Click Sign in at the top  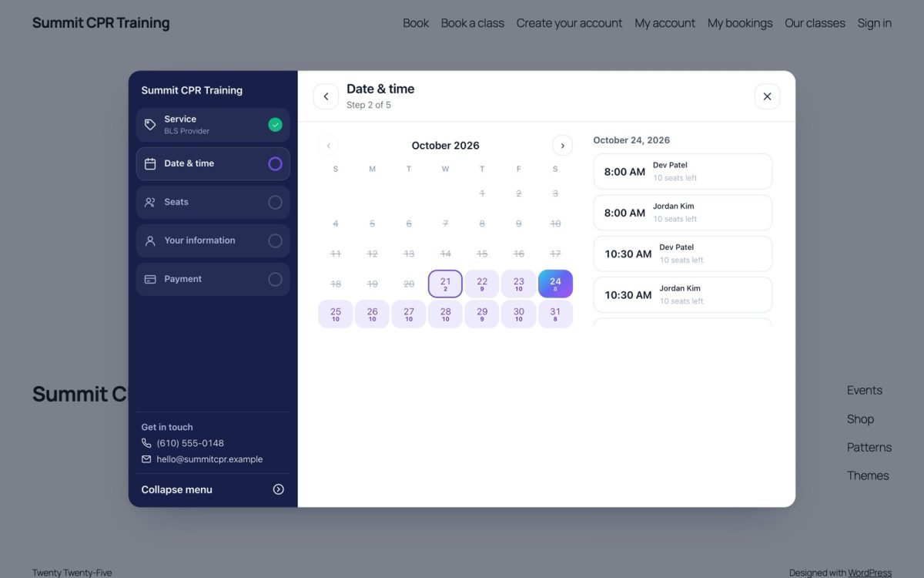click(875, 23)
